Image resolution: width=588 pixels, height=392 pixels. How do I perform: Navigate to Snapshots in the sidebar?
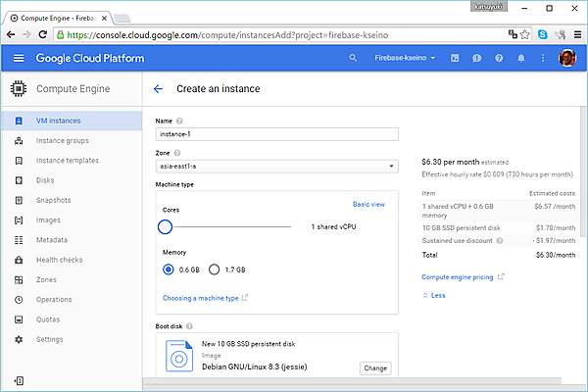tap(53, 200)
